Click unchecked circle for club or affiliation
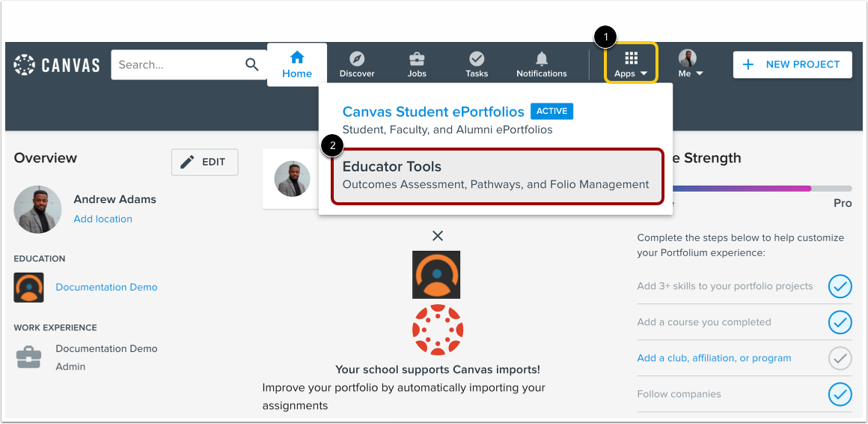868x424 pixels. pyautogui.click(x=840, y=358)
